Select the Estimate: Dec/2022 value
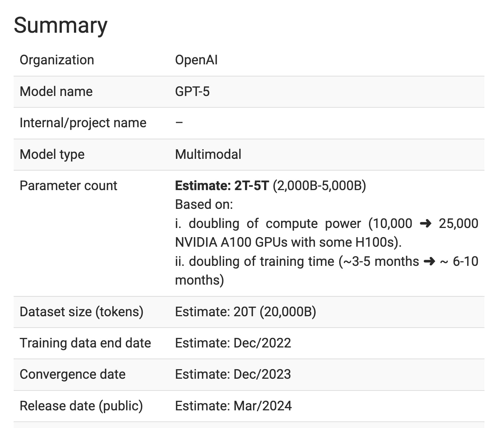Screen dimensions: 504x428 click(233, 343)
